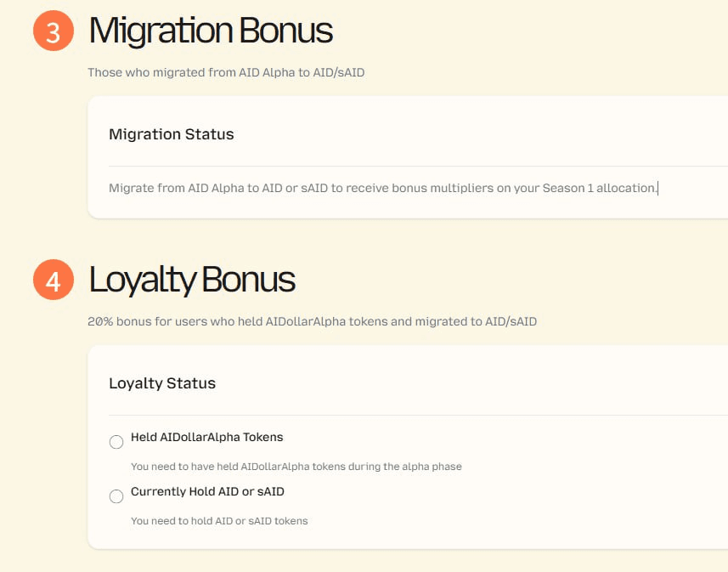The width and height of the screenshot is (728, 572).
Task: Click the orange step 4 badge
Action: (x=54, y=280)
